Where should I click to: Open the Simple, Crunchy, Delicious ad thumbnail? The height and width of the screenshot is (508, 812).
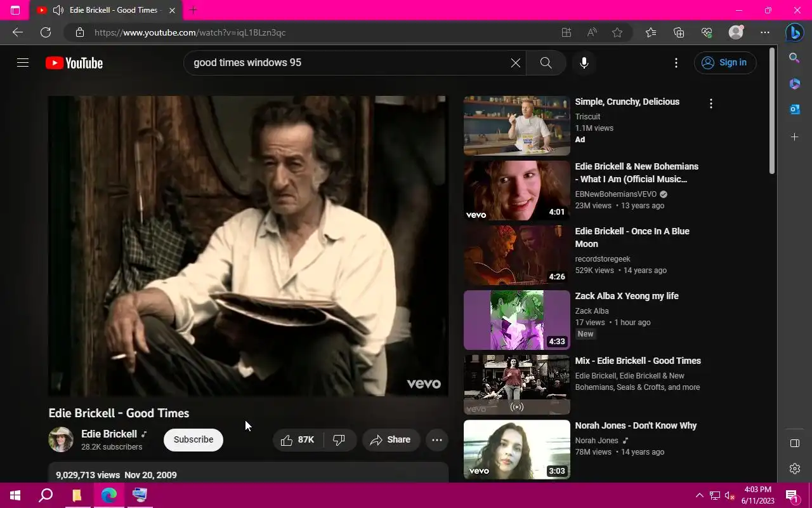[517, 126]
